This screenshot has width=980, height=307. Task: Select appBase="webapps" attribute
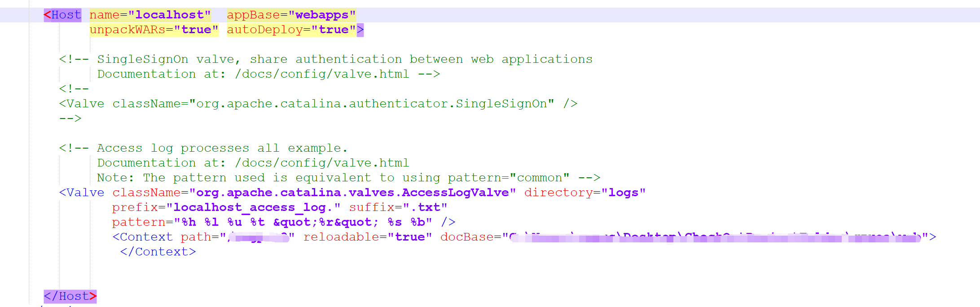click(x=291, y=15)
